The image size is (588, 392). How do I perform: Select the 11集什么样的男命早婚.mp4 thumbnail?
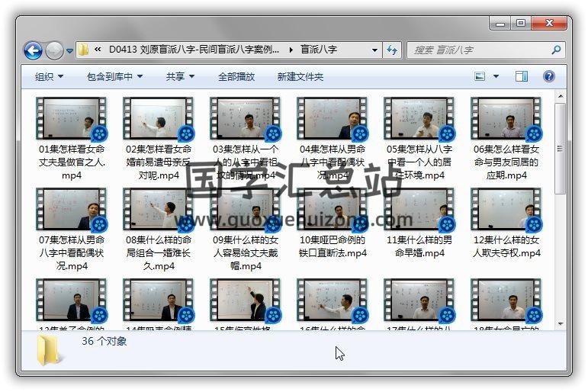pos(419,209)
